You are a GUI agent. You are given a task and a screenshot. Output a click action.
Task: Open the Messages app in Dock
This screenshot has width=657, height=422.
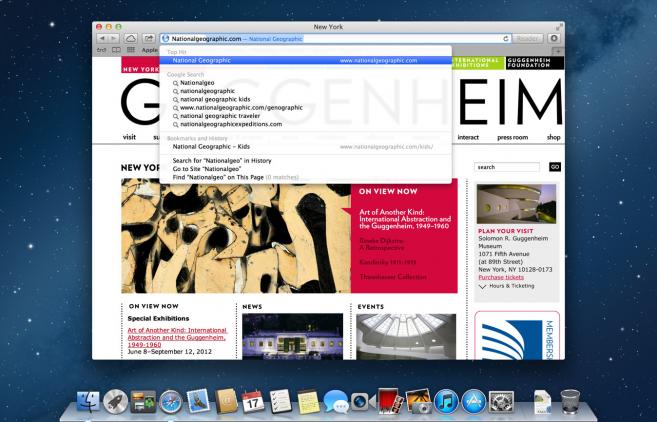pos(336,401)
